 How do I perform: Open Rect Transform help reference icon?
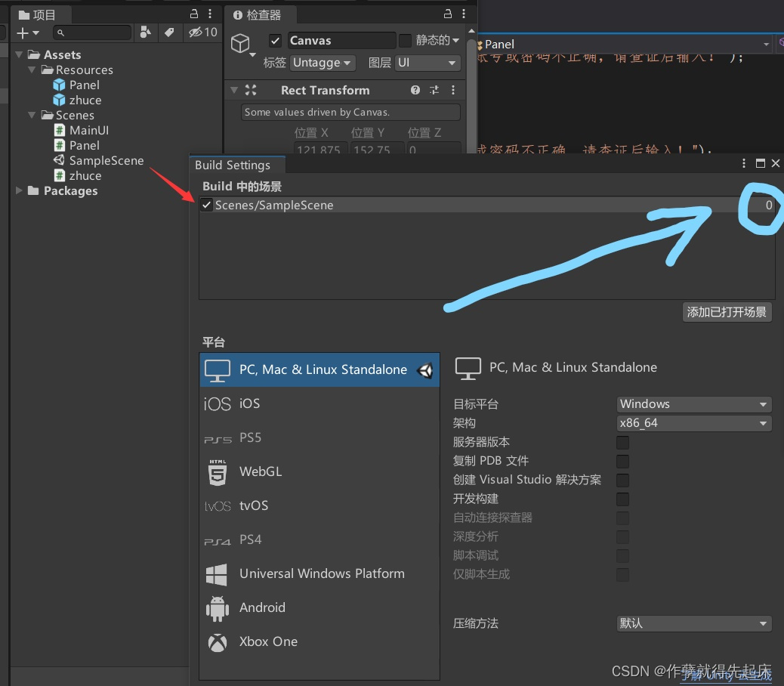415,90
